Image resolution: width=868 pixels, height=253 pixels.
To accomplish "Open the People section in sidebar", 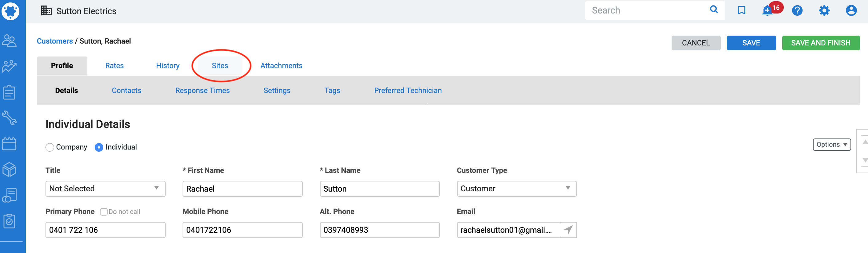I will 10,41.
